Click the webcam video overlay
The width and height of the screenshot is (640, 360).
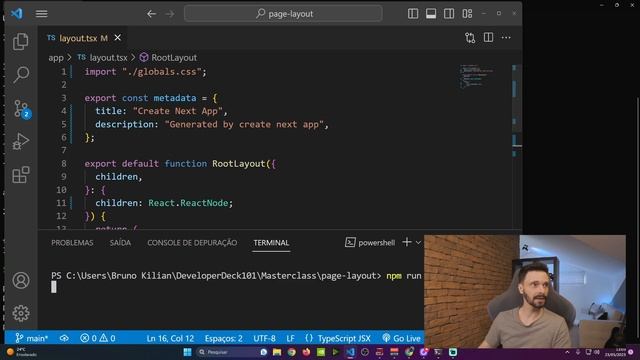525,291
